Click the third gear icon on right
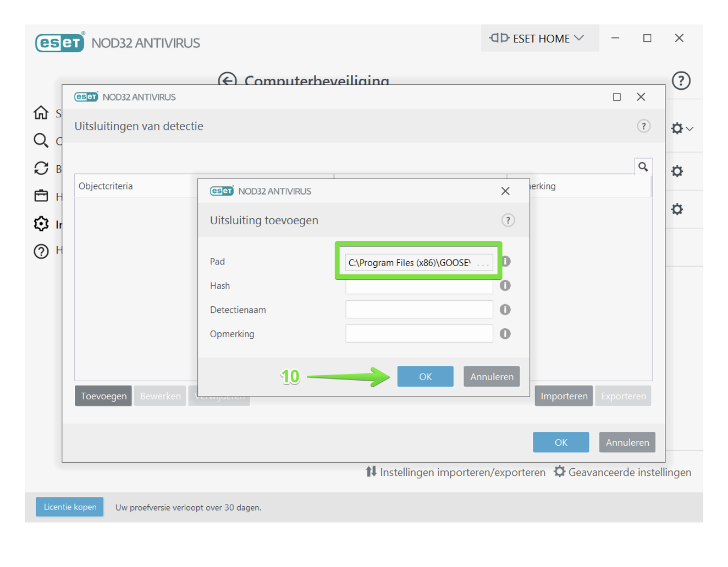This screenshot has width=728, height=567. [677, 209]
